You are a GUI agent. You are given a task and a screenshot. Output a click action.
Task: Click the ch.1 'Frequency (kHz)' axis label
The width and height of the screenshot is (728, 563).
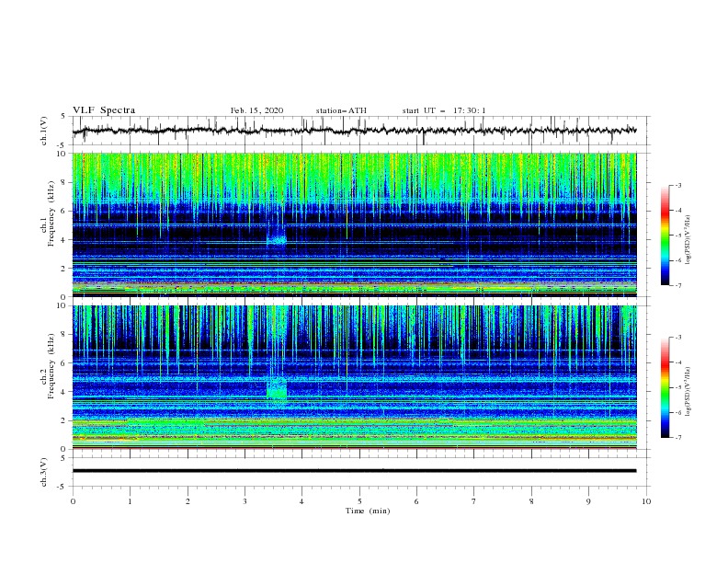(51, 214)
